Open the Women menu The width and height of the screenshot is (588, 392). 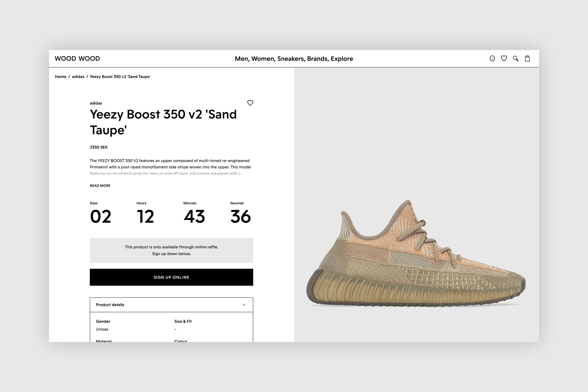263,59
